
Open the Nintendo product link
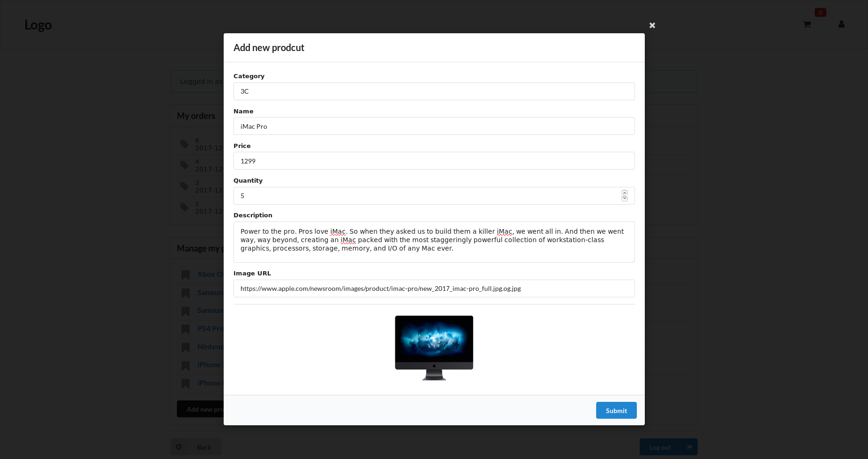pyautogui.click(x=210, y=347)
